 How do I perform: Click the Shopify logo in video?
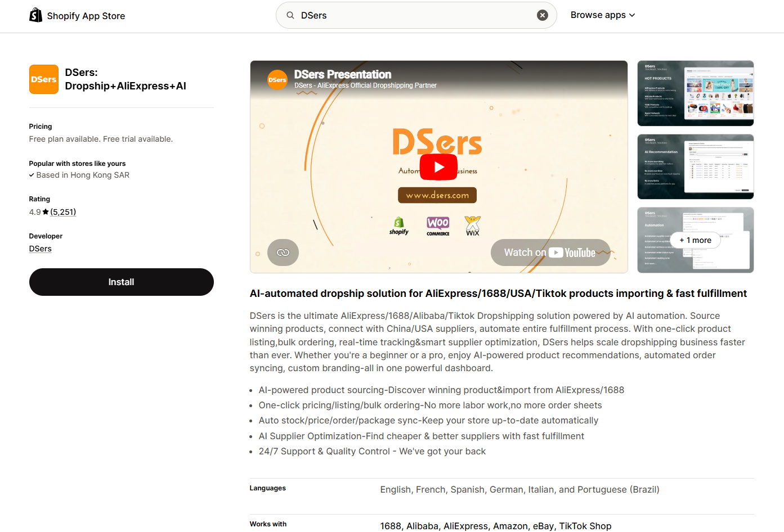pyautogui.click(x=399, y=226)
